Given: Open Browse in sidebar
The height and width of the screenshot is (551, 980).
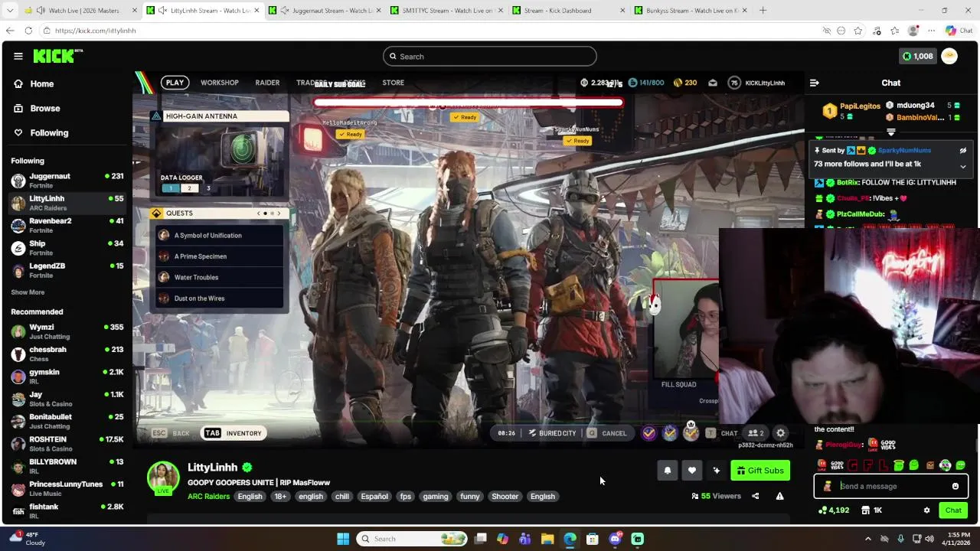Looking at the screenshot, I should pyautogui.click(x=45, y=109).
